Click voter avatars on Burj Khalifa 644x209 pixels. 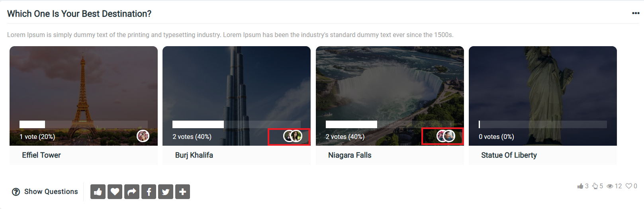coord(293,136)
